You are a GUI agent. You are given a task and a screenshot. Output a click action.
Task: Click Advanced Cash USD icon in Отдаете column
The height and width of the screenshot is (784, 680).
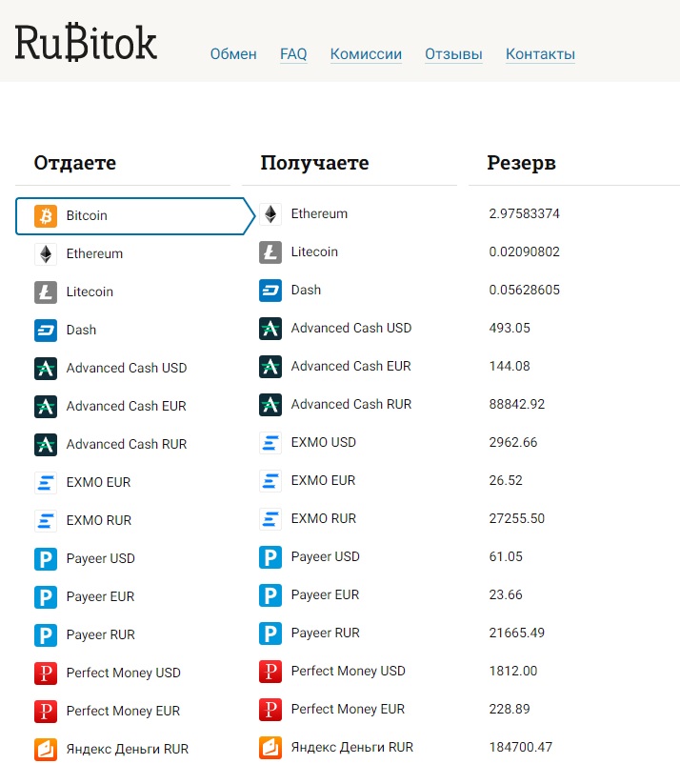[x=46, y=368]
